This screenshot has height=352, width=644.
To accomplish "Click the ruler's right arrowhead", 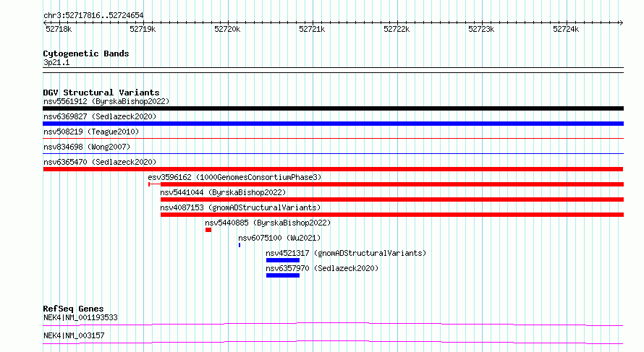I will click(622, 22).
